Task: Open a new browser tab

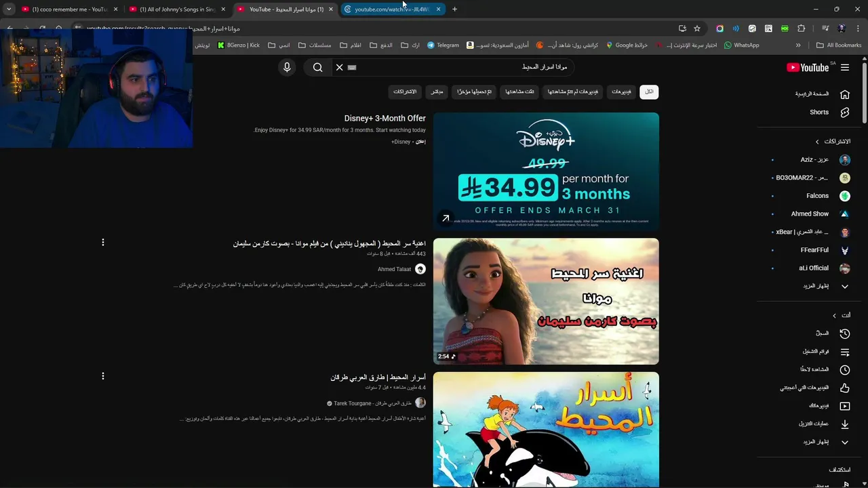Action: [454, 9]
